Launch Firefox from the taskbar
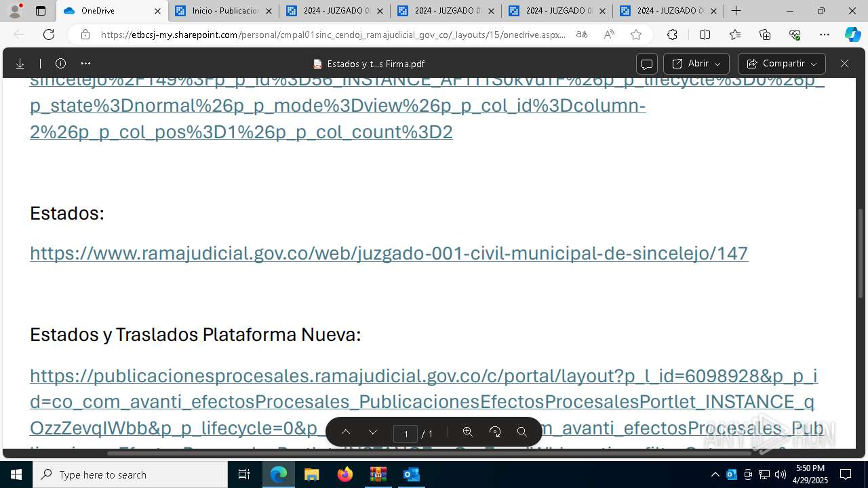Viewport: 868px width, 488px height. (345, 474)
